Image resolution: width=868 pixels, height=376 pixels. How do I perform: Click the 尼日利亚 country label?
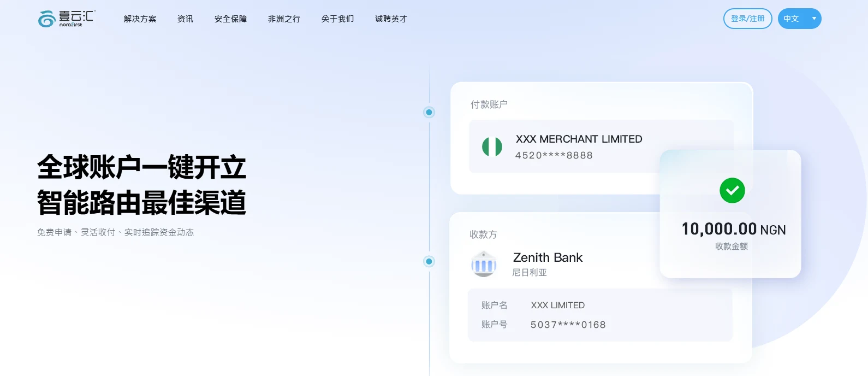click(530, 272)
